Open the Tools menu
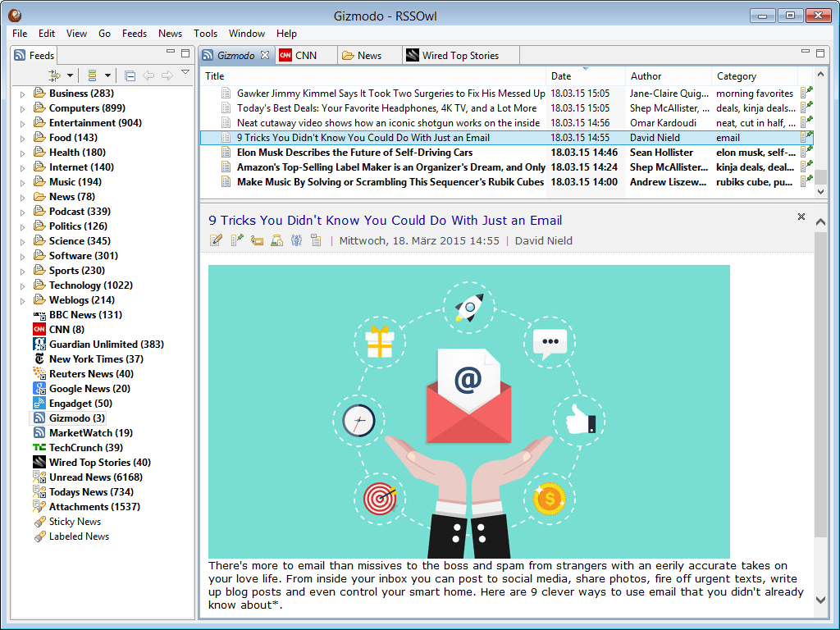The height and width of the screenshot is (630, 840). click(x=205, y=34)
